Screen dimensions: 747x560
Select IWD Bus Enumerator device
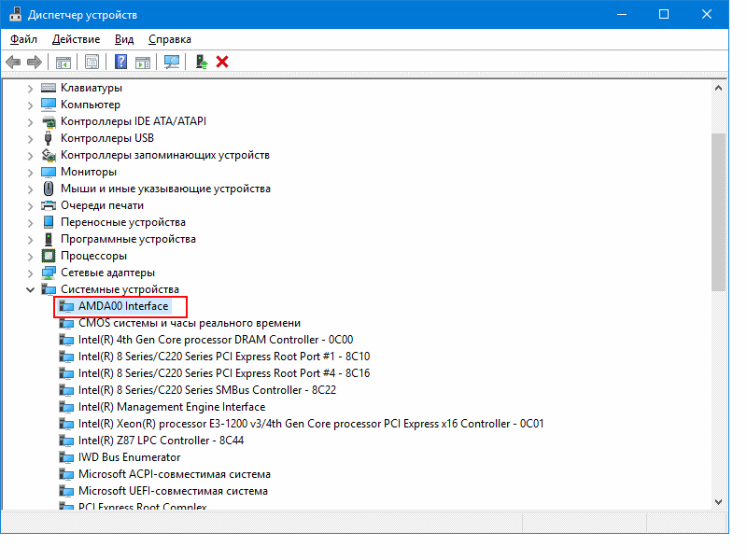(129, 457)
